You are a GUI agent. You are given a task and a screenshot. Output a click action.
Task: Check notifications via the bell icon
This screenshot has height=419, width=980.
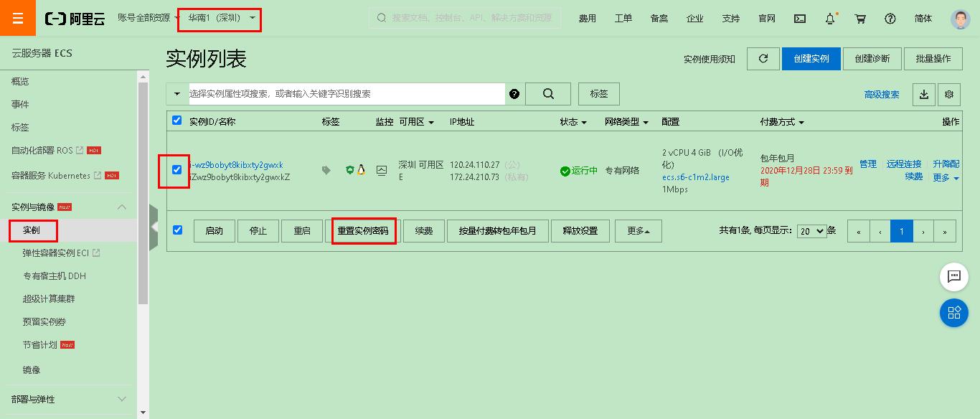point(829,18)
